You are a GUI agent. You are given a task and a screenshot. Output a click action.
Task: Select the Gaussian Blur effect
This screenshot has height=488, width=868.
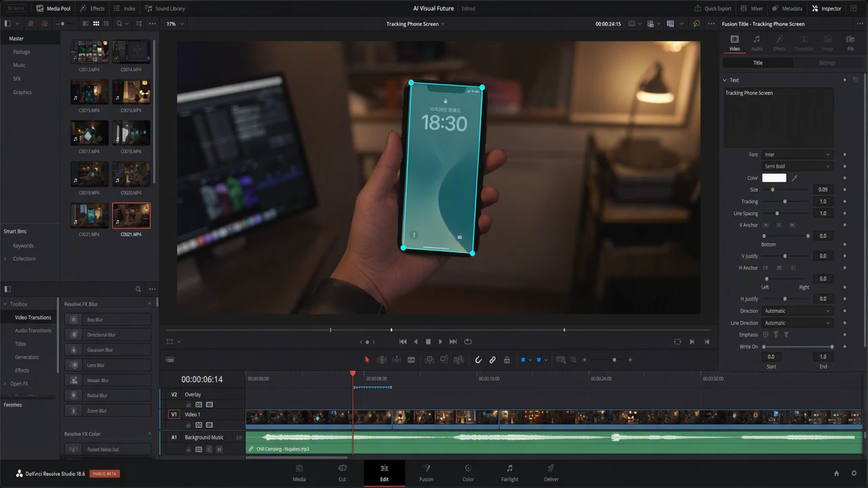(108, 350)
